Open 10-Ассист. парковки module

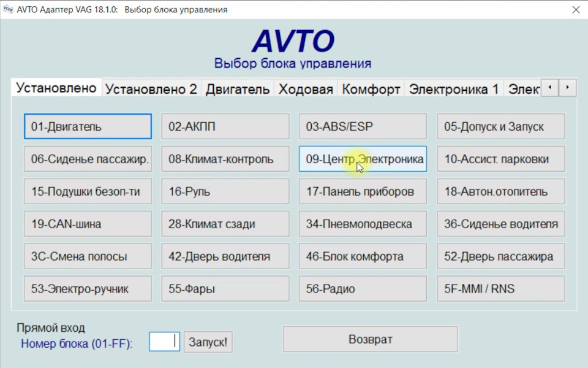501,159
